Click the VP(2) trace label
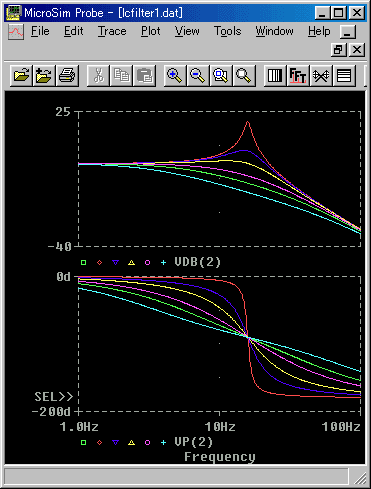 (194, 442)
